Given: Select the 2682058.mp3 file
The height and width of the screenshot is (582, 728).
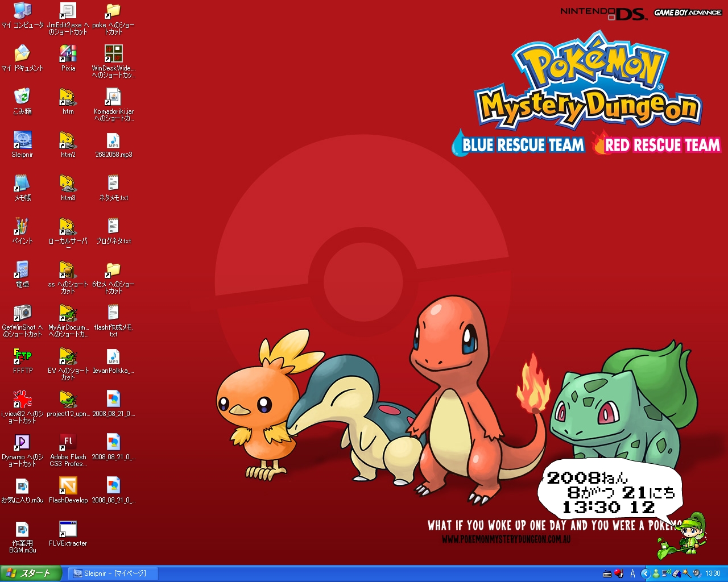Looking at the screenshot, I should click(x=113, y=140).
